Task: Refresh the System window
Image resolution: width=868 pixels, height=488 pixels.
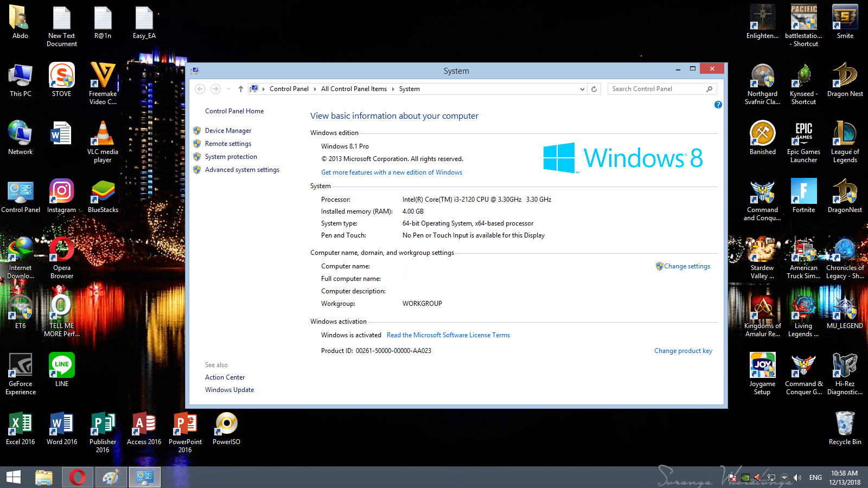Action: [594, 89]
